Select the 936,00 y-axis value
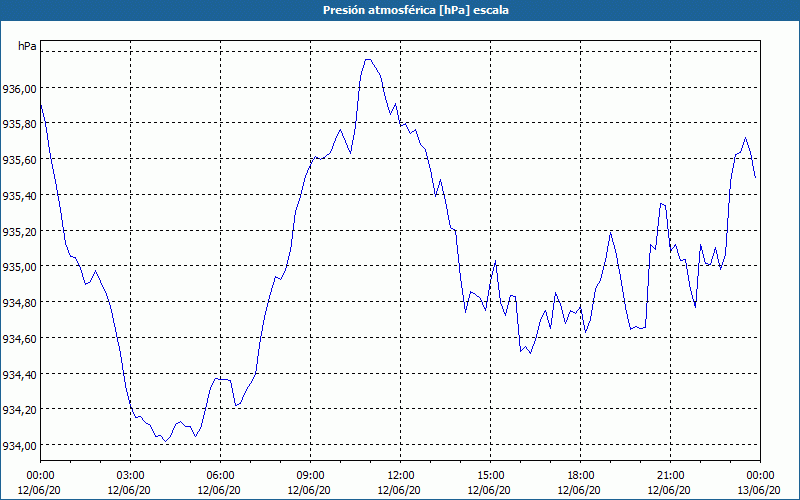800x500 pixels. click(x=19, y=88)
